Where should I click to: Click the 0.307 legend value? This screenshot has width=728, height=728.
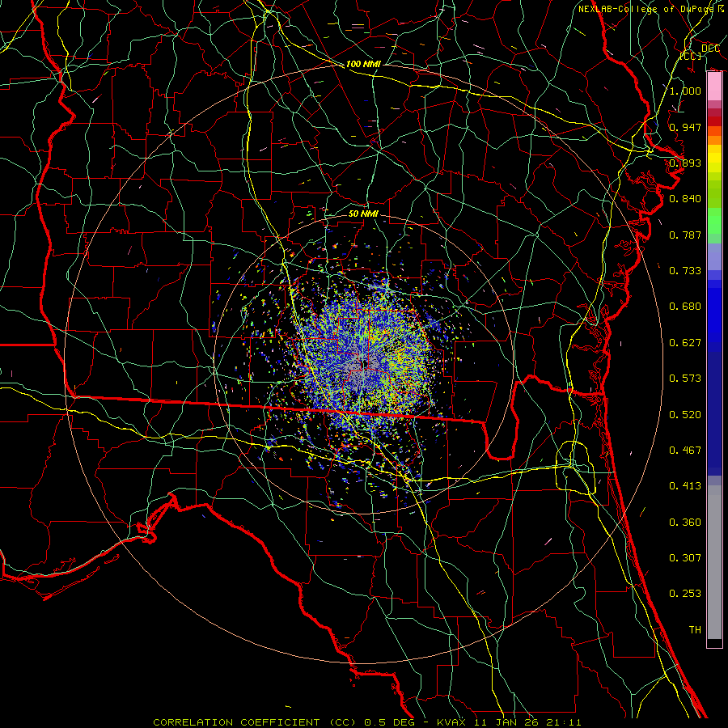[x=685, y=558]
